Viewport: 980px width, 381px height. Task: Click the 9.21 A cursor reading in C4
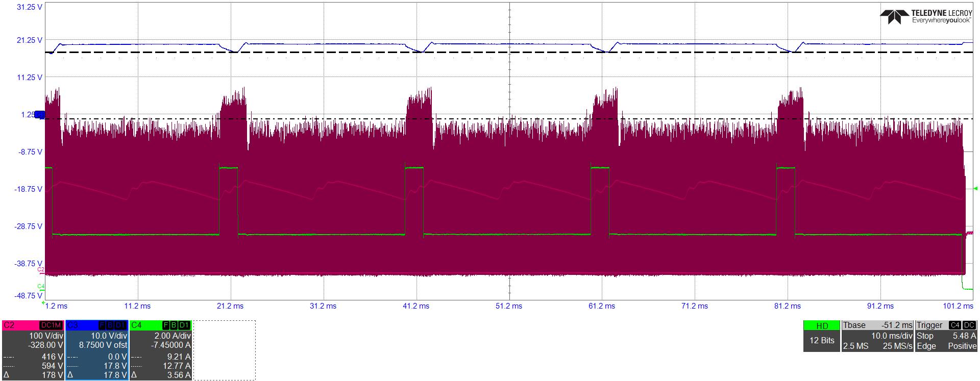(x=179, y=357)
